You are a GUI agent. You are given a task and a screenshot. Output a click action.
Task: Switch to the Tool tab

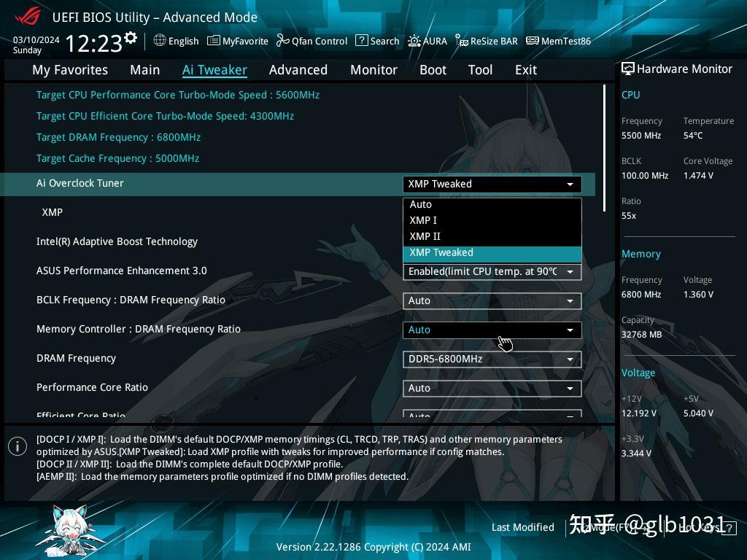(x=480, y=70)
